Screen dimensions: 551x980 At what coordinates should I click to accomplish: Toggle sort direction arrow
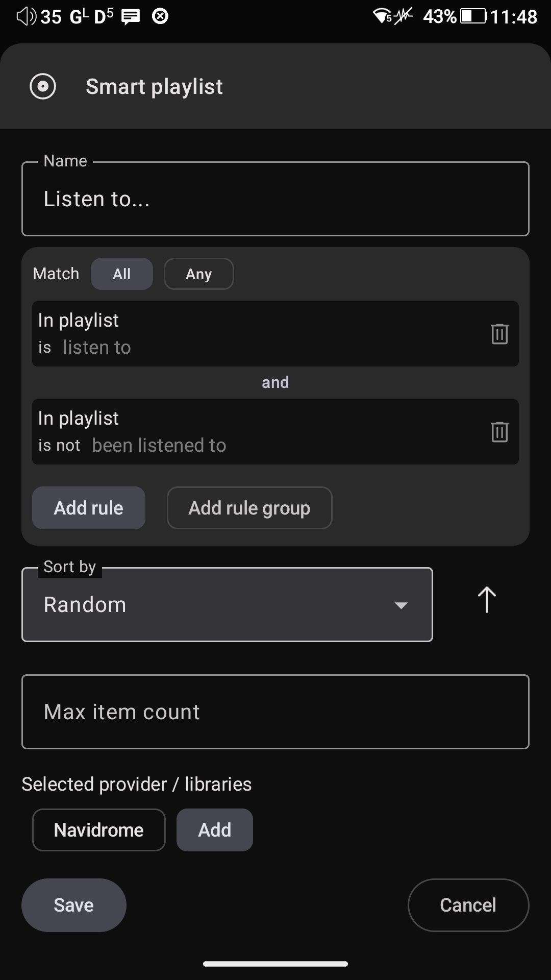pyautogui.click(x=487, y=599)
